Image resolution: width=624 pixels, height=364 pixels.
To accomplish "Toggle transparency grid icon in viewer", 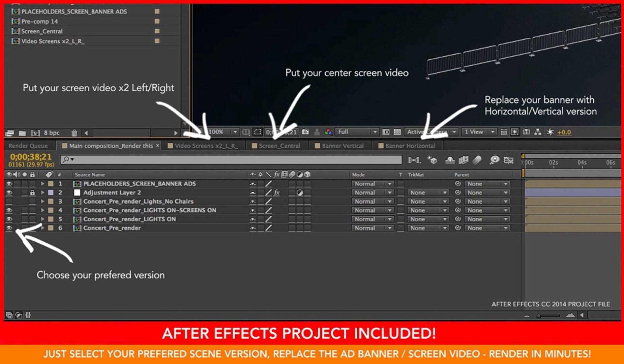I will click(x=397, y=132).
